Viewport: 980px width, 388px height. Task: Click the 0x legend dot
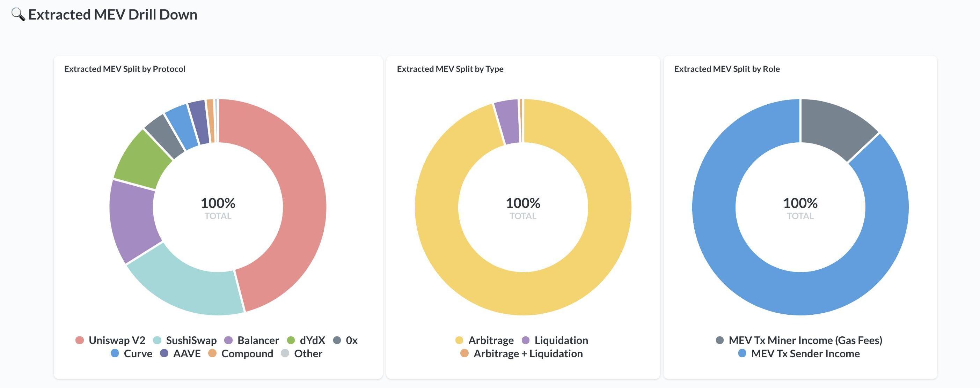click(x=337, y=340)
